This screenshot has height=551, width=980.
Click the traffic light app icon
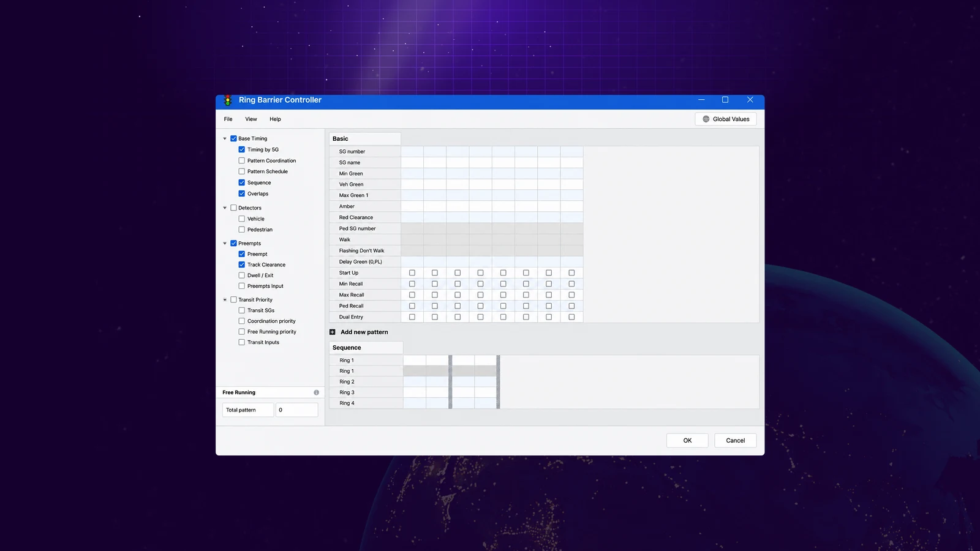(x=228, y=100)
